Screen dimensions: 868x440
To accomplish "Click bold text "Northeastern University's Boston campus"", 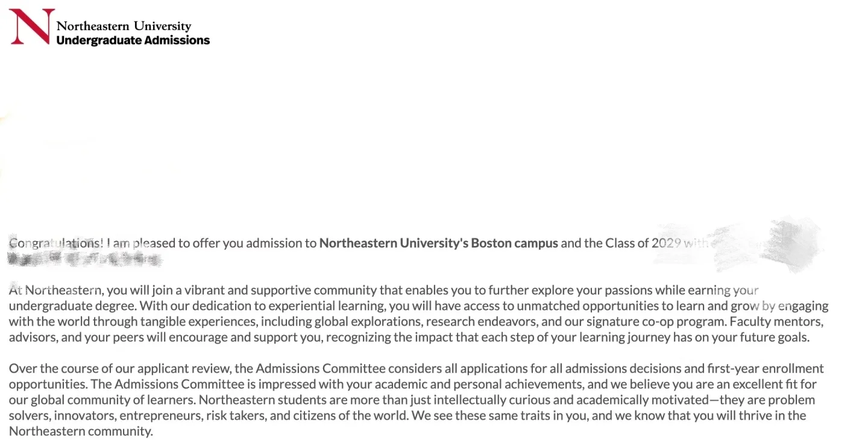I will tap(439, 244).
